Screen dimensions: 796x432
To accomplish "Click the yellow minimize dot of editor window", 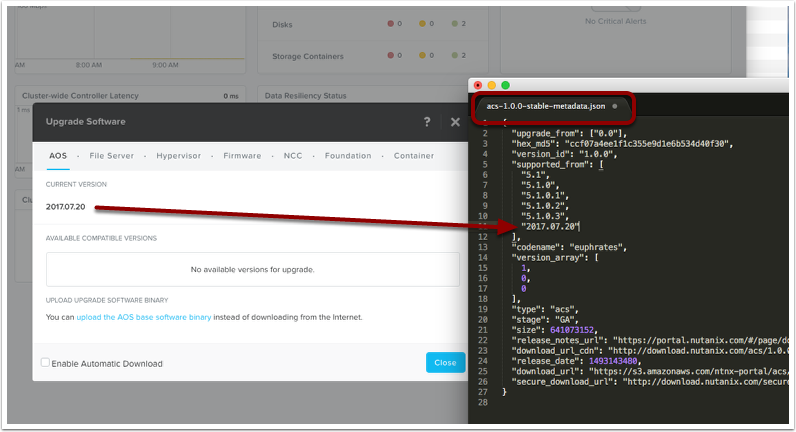I will [x=492, y=85].
